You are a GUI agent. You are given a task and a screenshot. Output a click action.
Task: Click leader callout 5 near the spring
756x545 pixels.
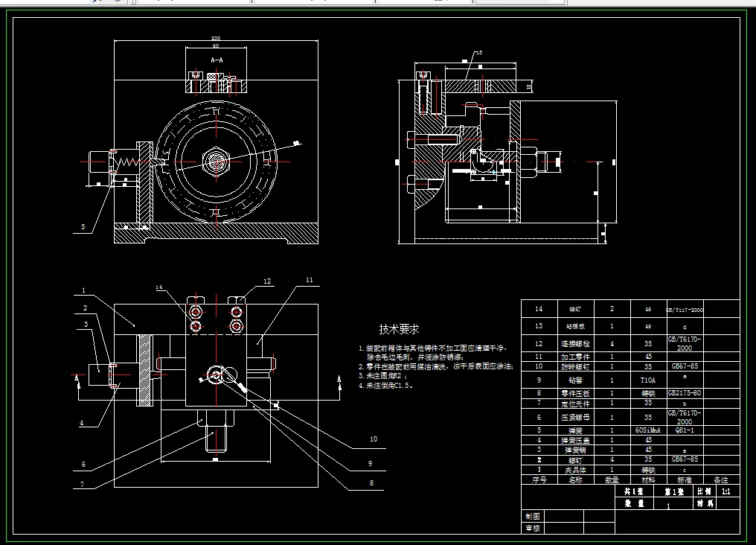pos(83,226)
